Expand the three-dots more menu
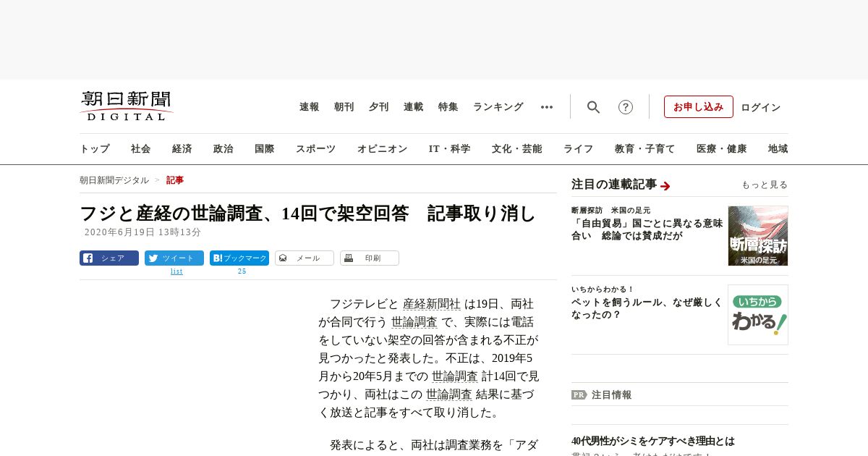 pos(547,107)
